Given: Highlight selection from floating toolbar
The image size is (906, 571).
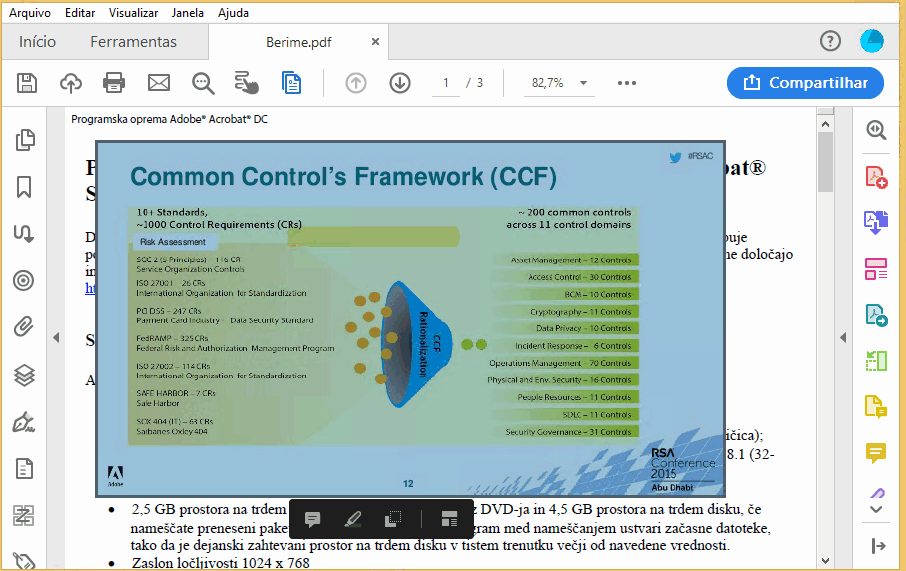Looking at the screenshot, I should (352, 519).
